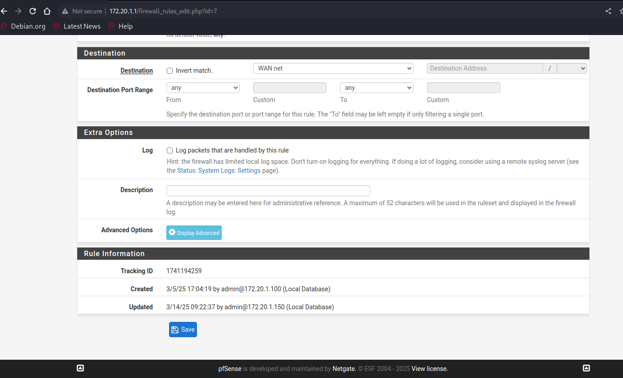The width and height of the screenshot is (623, 378).
Task: Click the right footer toggle icon
Action: pyautogui.click(x=586, y=368)
